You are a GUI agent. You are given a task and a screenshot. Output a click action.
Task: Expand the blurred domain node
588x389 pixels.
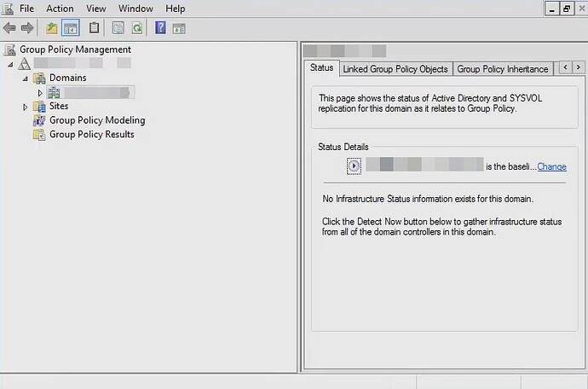click(x=40, y=92)
